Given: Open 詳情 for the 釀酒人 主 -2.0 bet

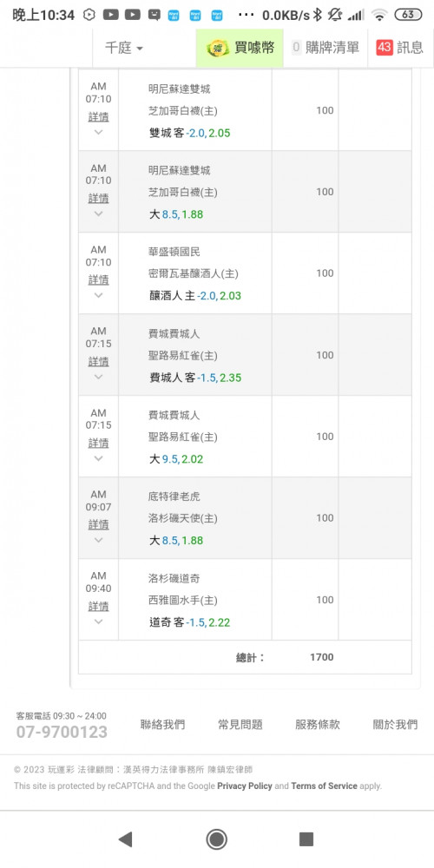Looking at the screenshot, I should tap(99, 279).
